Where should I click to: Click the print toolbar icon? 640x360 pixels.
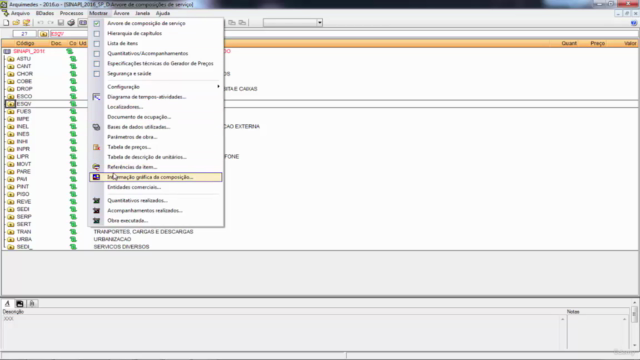[71, 23]
